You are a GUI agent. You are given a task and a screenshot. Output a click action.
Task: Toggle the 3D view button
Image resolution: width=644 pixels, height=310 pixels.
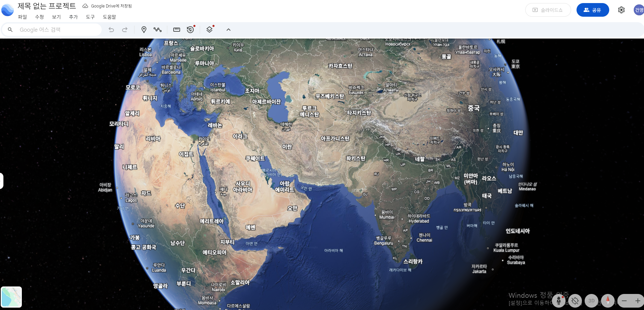point(591,301)
